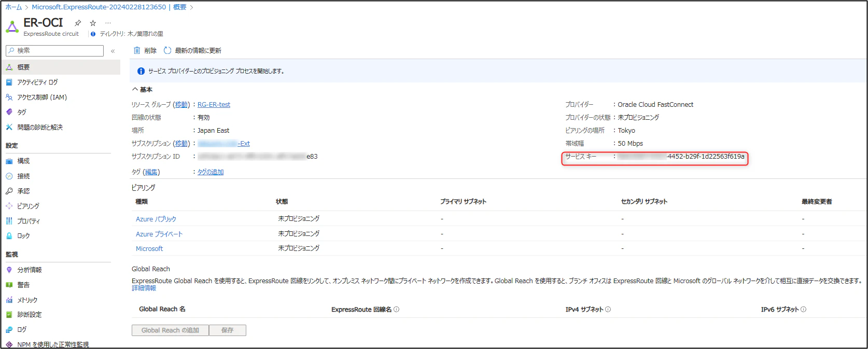Image resolution: width=868 pixels, height=349 pixels.
Task: Pin the ER-OCI resource
Action: (78, 23)
